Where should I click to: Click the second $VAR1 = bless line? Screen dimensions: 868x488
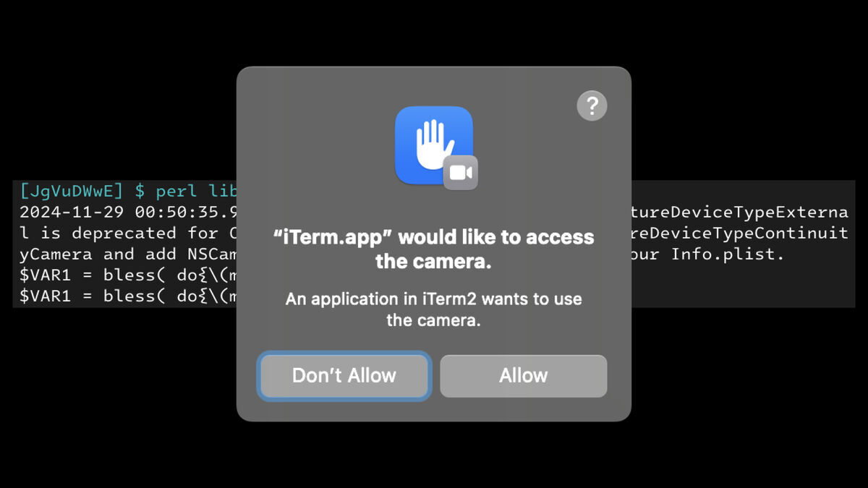[x=128, y=296]
